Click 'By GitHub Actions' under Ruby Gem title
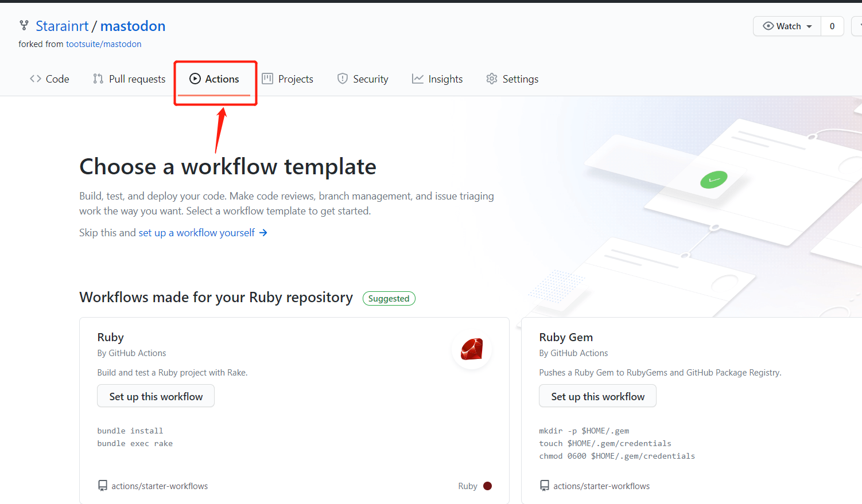Image resolution: width=862 pixels, height=504 pixels. pyautogui.click(x=574, y=353)
